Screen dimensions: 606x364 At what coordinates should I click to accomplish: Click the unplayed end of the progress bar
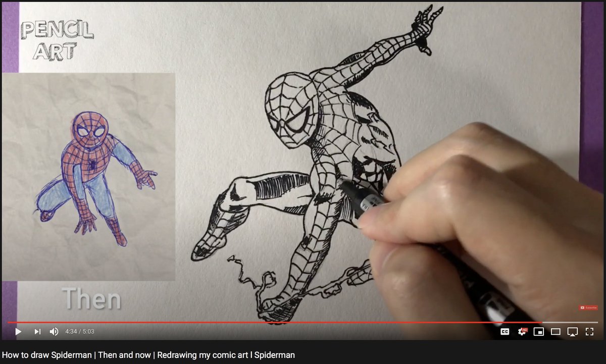pos(570,322)
